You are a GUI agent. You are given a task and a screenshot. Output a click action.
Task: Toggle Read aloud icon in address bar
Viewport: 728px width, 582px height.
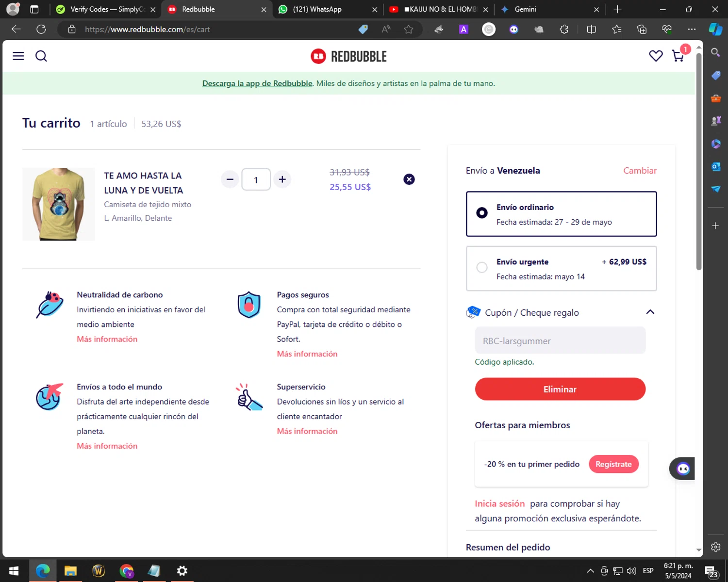386,29
